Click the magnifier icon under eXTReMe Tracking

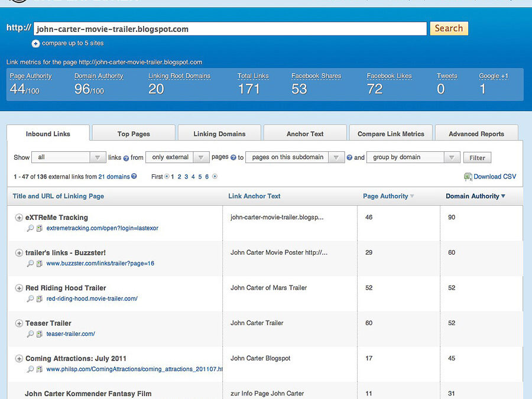pyautogui.click(x=31, y=228)
